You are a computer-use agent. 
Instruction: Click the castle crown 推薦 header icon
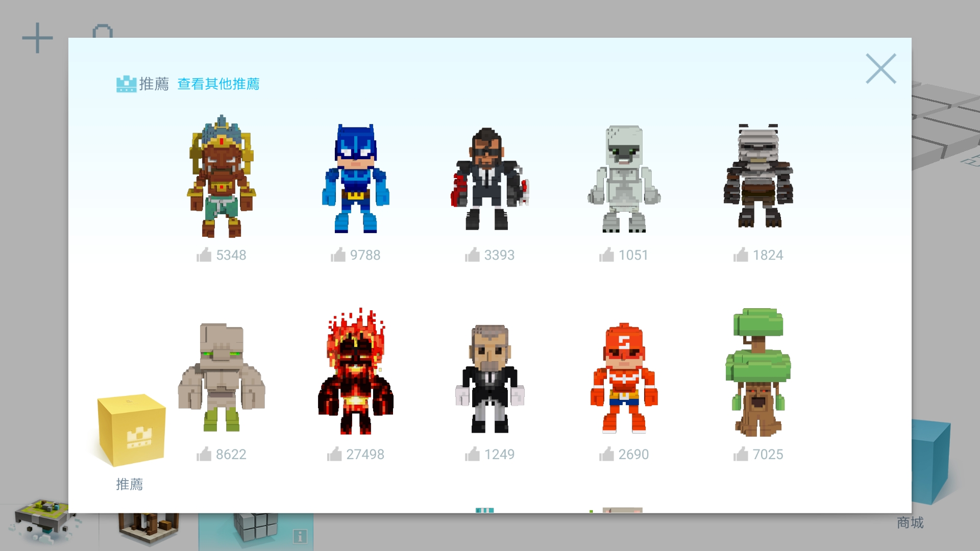click(126, 84)
